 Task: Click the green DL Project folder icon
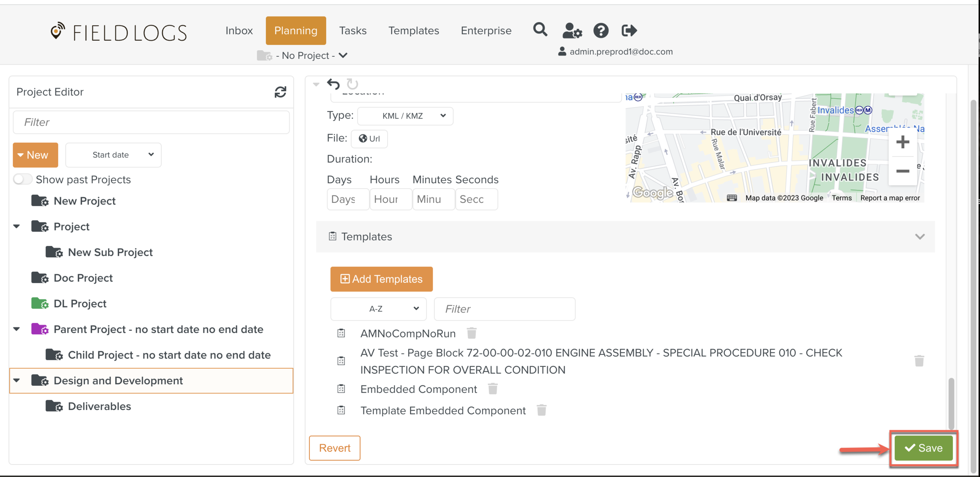click(40, 303)
